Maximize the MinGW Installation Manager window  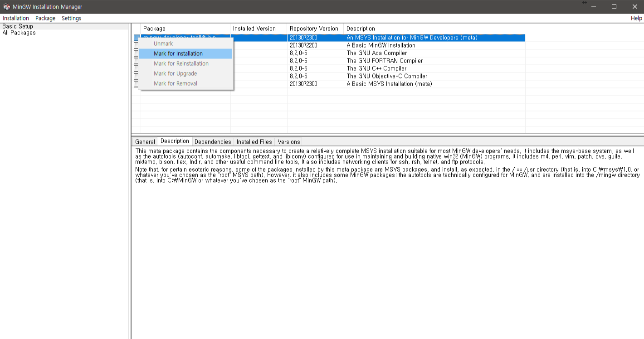(614, 7)
